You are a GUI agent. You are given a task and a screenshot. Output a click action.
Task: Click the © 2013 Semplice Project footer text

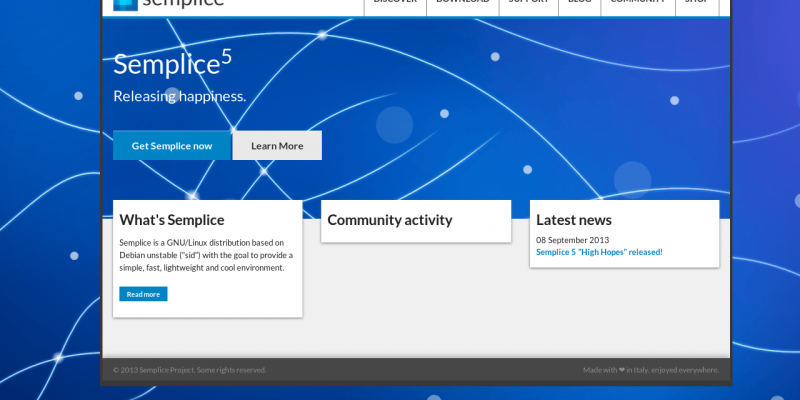[190, 370]
